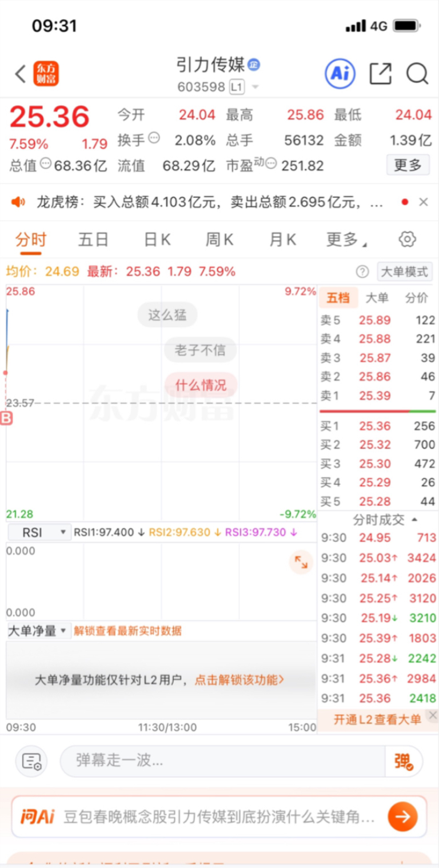Screen dimensions: 439x868
Task: Open the RSI indicator dropdown
Action: point(39,532)
